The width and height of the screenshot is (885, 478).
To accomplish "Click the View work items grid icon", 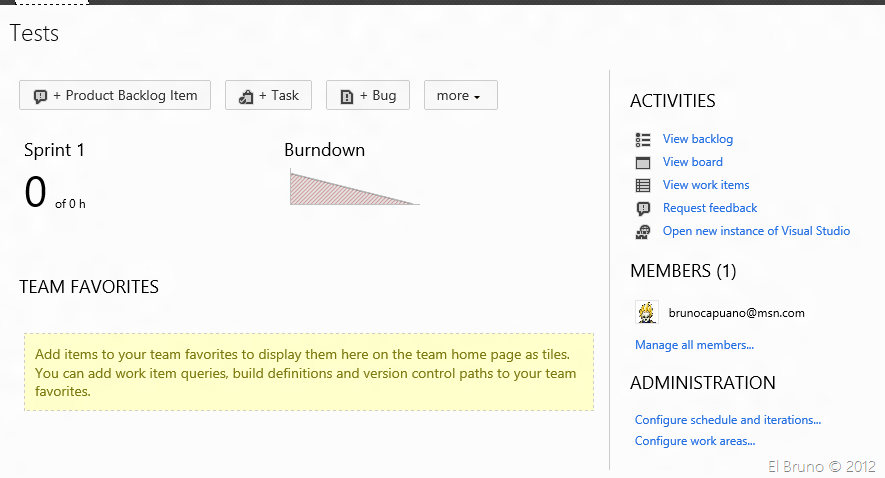I will click(x=643, y=185).
